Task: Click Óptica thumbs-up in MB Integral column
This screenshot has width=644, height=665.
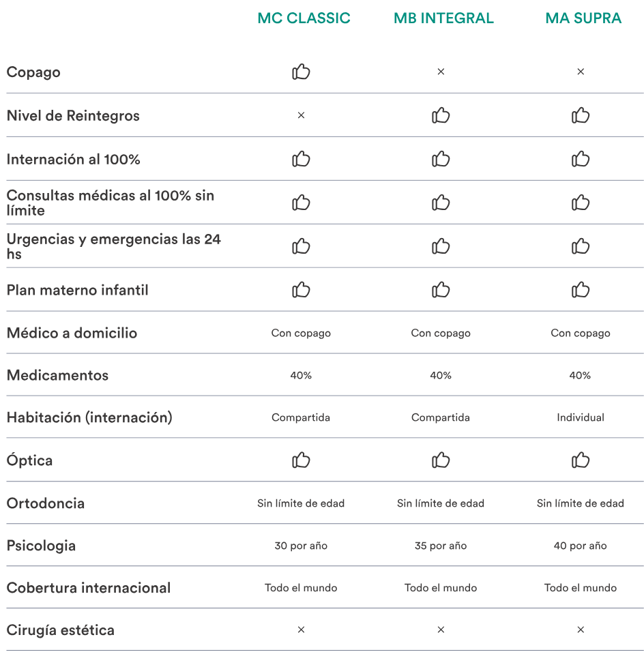Action: click(x=441, y=460)
